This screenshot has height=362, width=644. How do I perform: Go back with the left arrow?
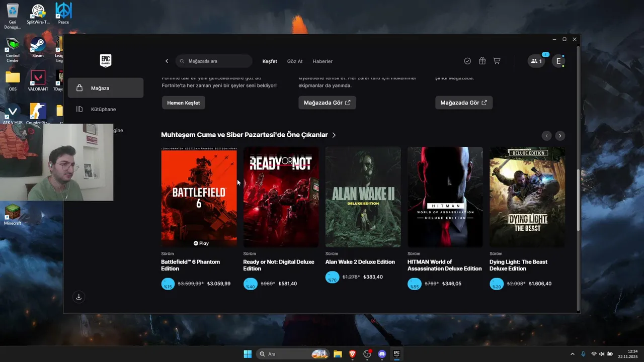(x=167, y=61)
